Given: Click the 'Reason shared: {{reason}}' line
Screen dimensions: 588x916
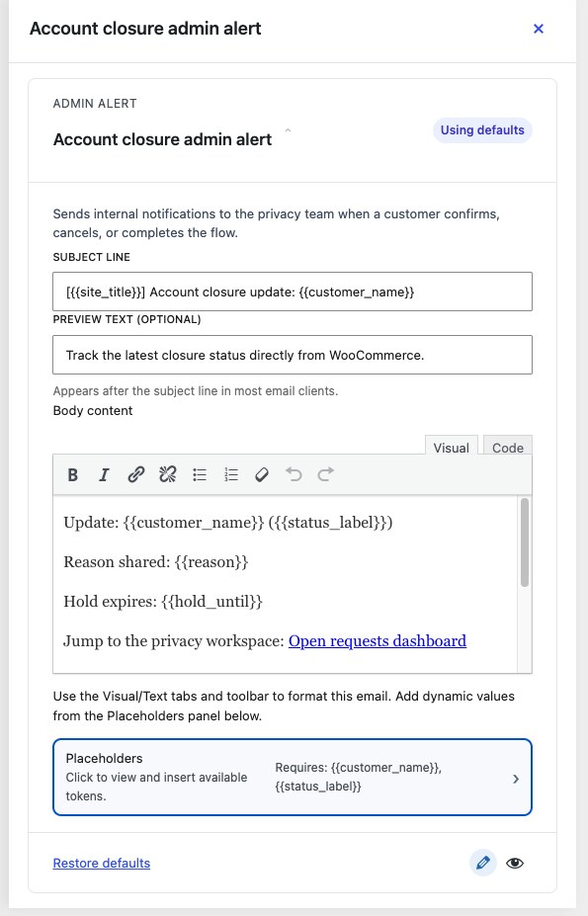Looking at the screenshot, I should 156,562.
